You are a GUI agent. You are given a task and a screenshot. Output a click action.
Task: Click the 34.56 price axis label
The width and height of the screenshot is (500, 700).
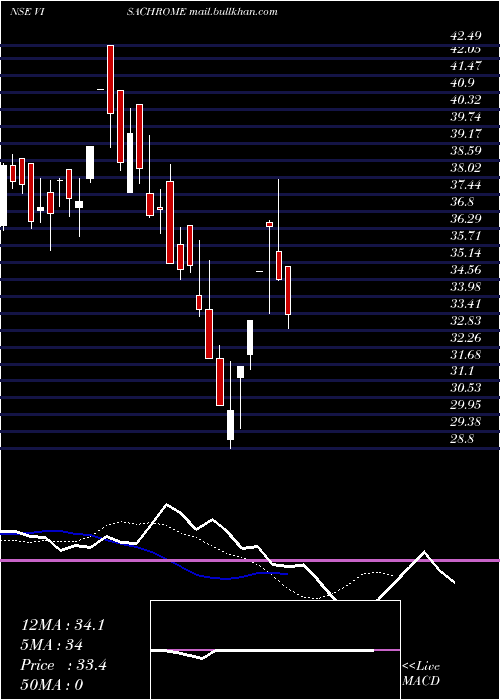(466, 270)
